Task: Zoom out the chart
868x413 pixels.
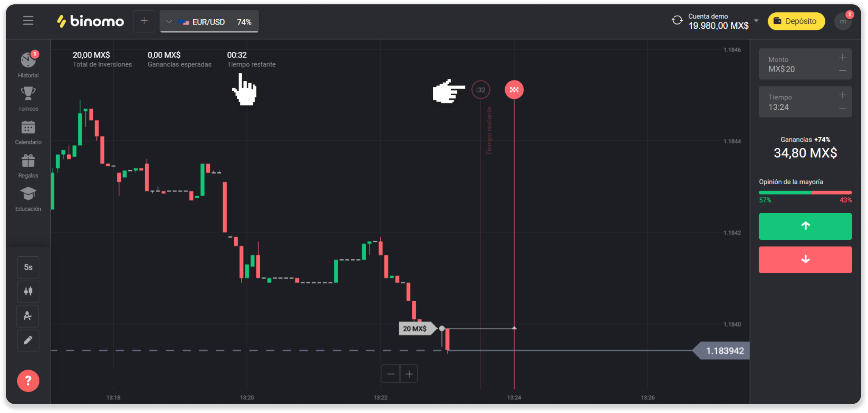Action: tap(391, 374)
